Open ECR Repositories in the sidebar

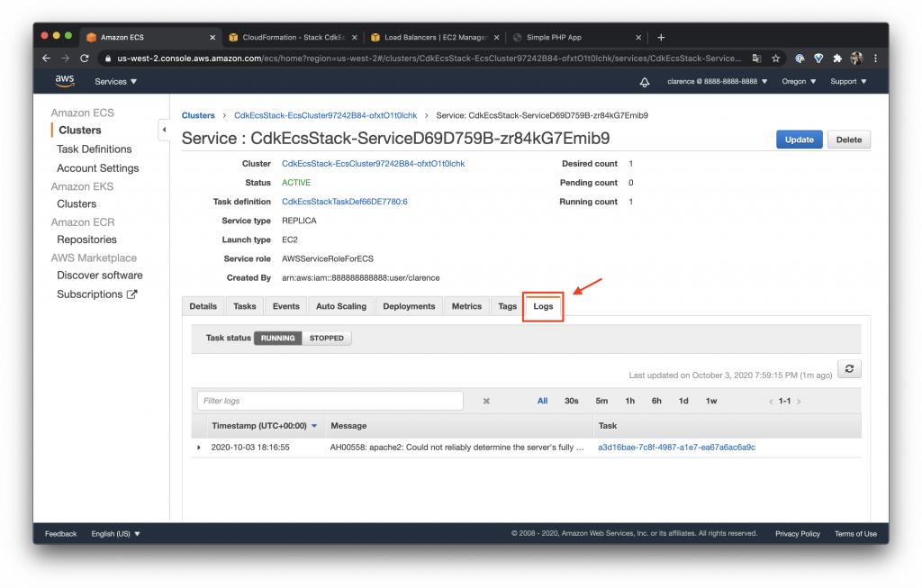pos(86,240)
